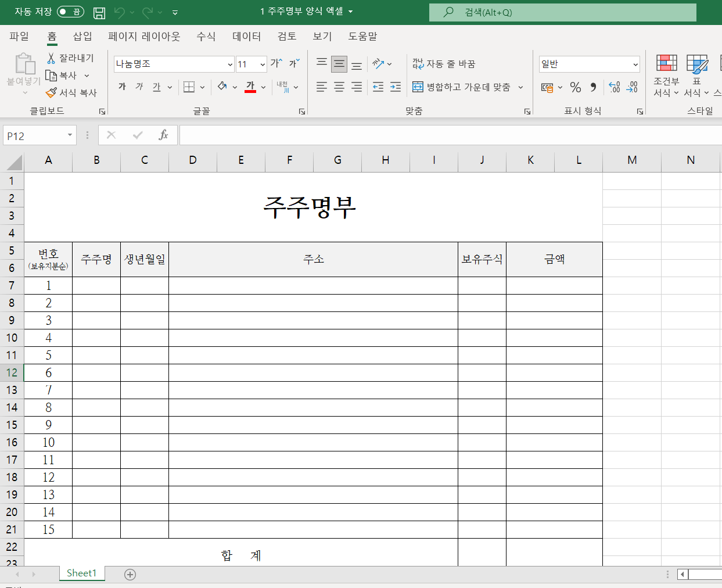This screenshot has height=588, width=722.
Task: Click the increase font size icon
Action: 276,63
